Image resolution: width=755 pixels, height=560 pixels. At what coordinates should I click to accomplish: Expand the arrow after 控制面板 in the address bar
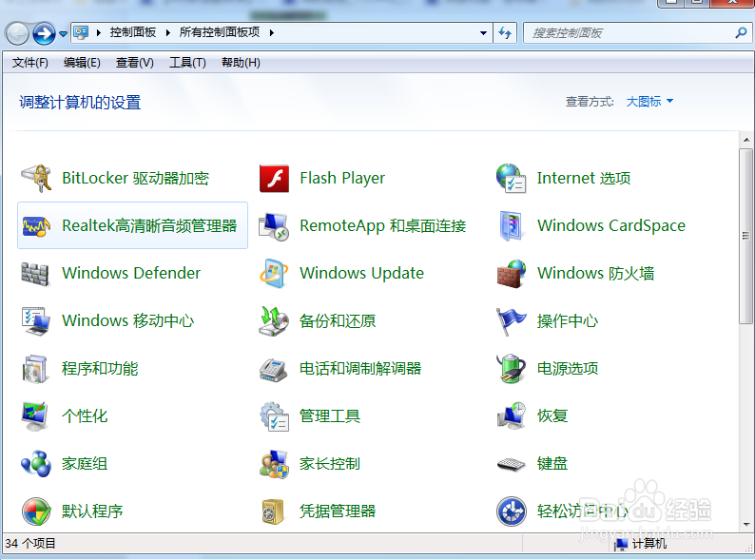168,32
